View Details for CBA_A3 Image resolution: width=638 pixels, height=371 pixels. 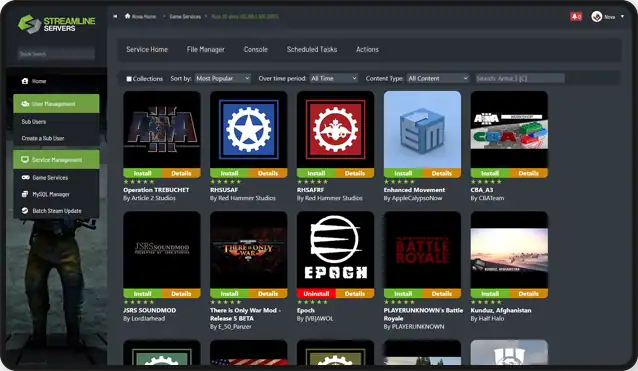[529, 173]
